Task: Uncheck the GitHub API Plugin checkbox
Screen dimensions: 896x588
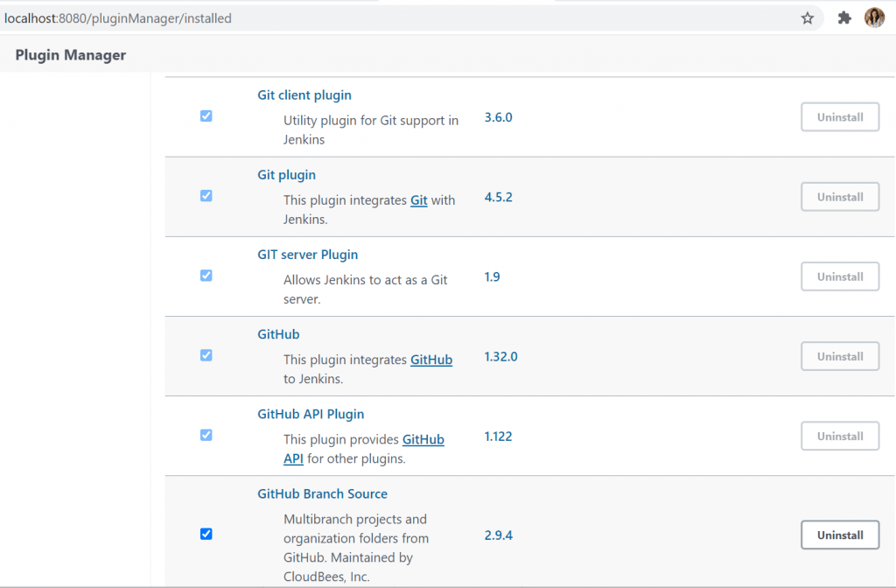Action: pos(206,435)
